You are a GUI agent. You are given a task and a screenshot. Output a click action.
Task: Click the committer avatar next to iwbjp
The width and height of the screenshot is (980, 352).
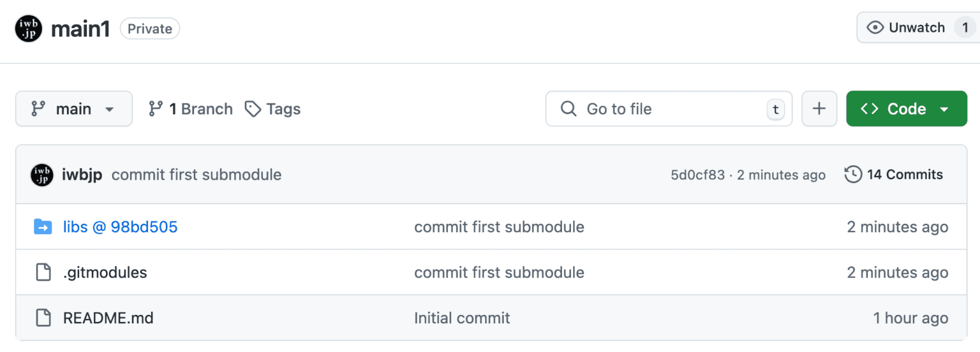pyautogui.click(x=42, y=175)
